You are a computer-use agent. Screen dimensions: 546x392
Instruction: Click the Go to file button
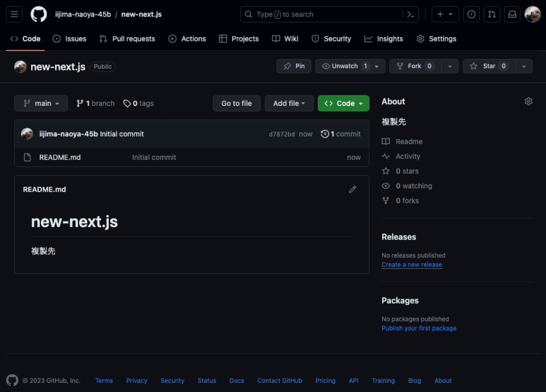coord(236,103)
